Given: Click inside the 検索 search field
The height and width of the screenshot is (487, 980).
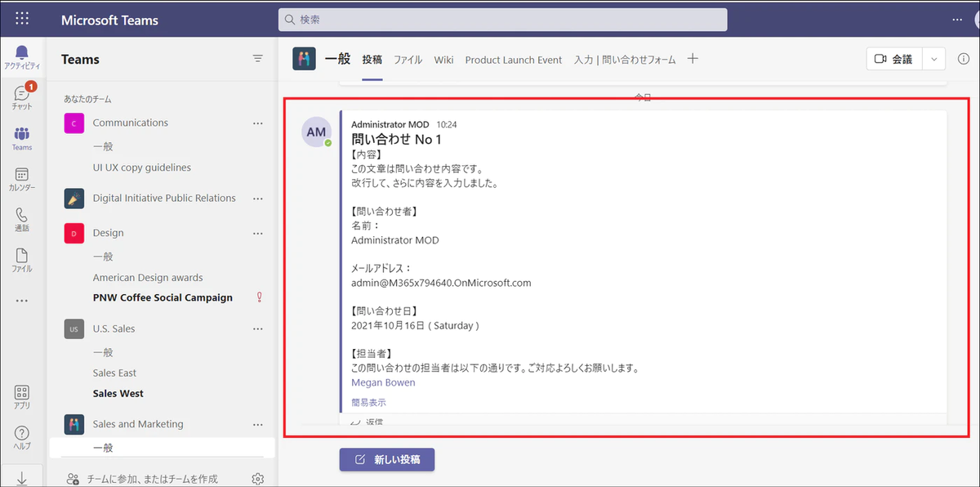Looking at the screenshot, I should (502, 19).
